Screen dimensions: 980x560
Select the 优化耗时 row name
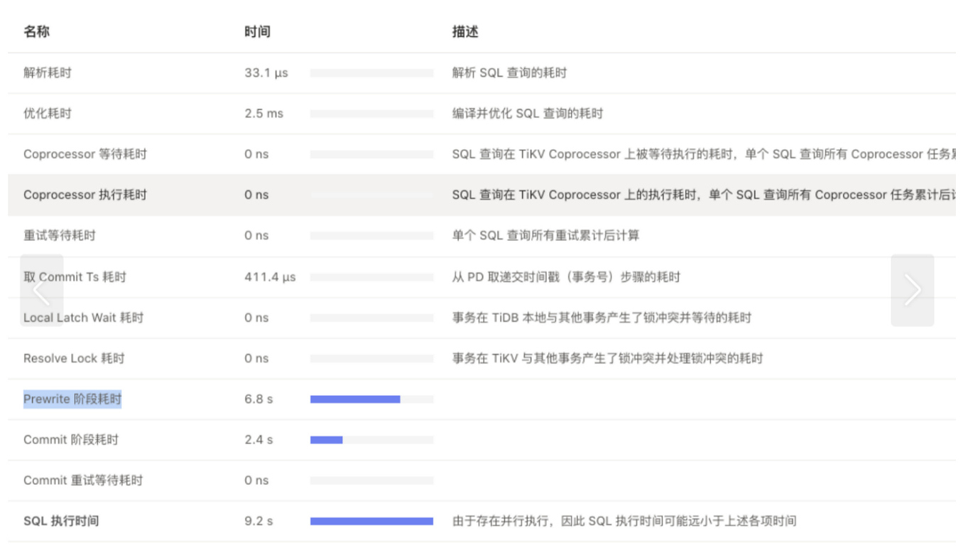(x=48, y=113)
